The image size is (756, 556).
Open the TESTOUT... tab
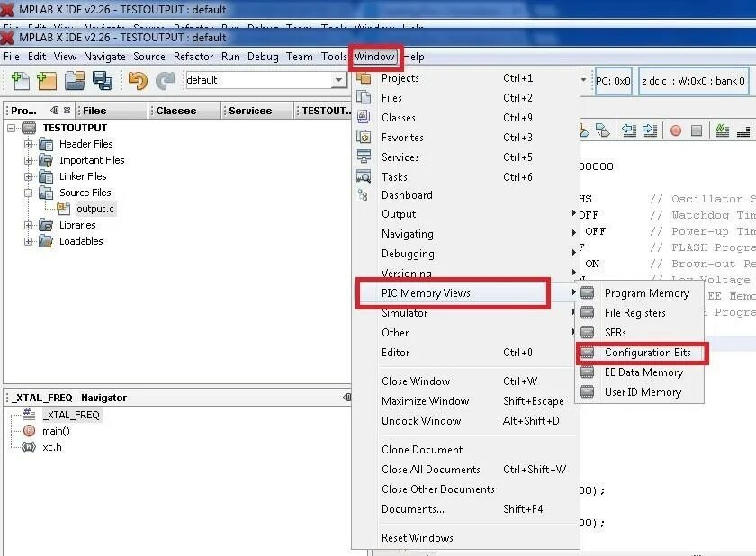coord(326,111)
